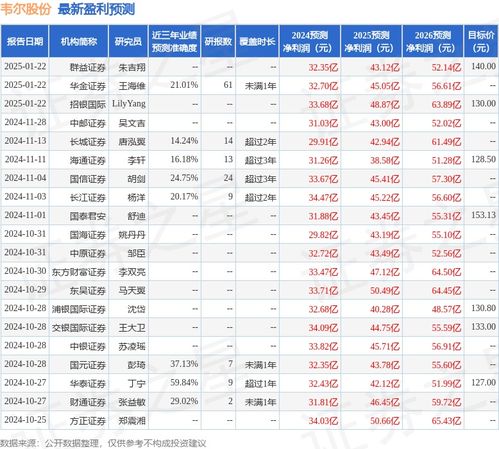The height and width of the screenshot is (449, 499).
Task: Click the 机构简称 column header
Action: (79, 41)
